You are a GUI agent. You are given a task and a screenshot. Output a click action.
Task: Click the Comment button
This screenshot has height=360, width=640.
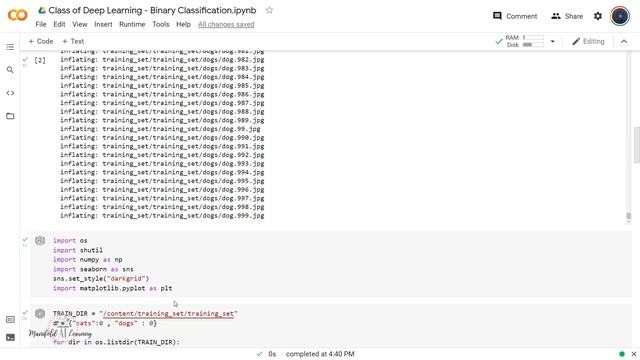[515, 16]
